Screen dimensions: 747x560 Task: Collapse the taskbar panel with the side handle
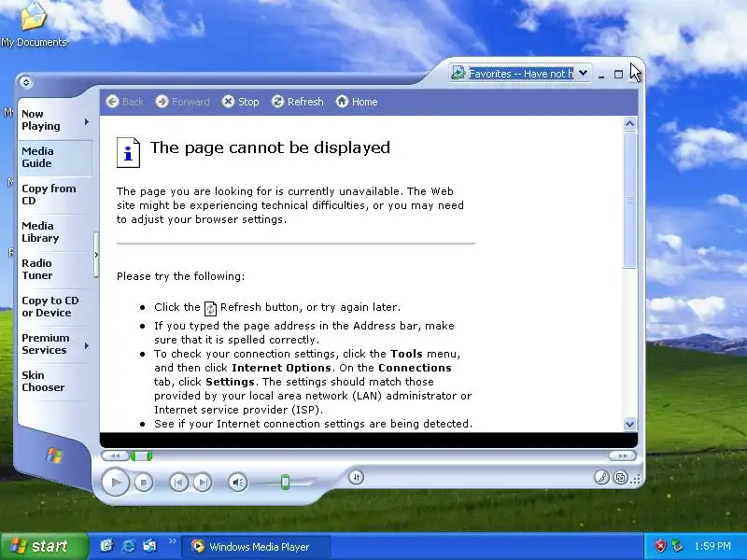[96, 255]
